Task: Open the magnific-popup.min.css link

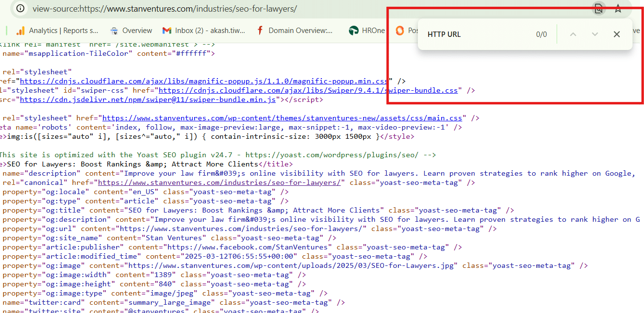Action: [204, 81]
